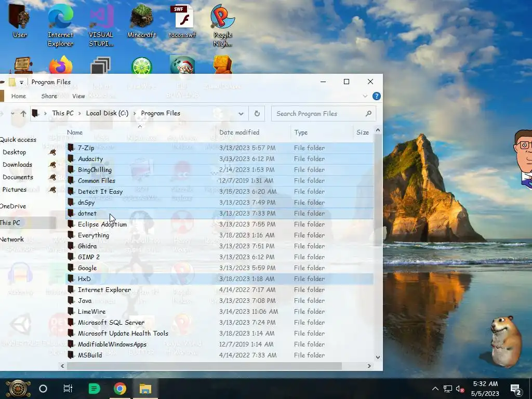The height and width of the screenshot is (399, 532).
Task: Select Network in navigation pane
Action: coord(12,239)
